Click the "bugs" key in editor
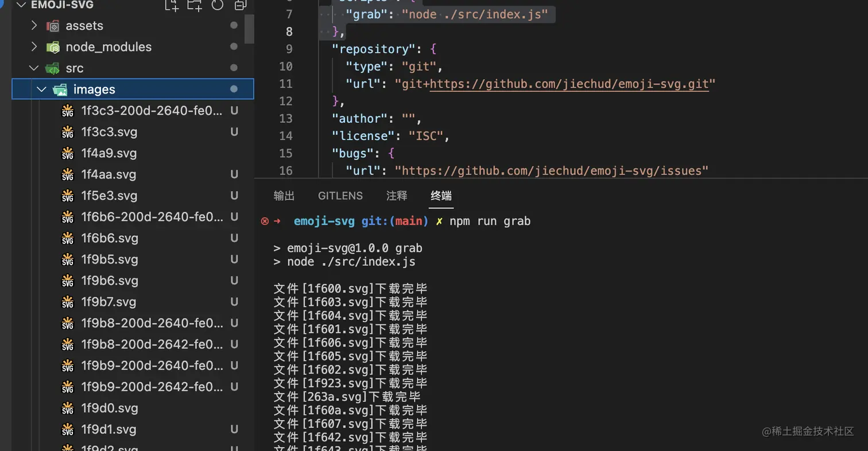The width and height of the screenshot is (868, 451). click(353, 153)
